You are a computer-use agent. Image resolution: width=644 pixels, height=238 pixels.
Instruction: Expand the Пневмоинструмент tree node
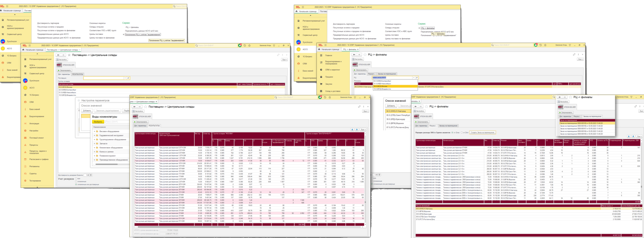pyautogui.click(x=95, y=156)
